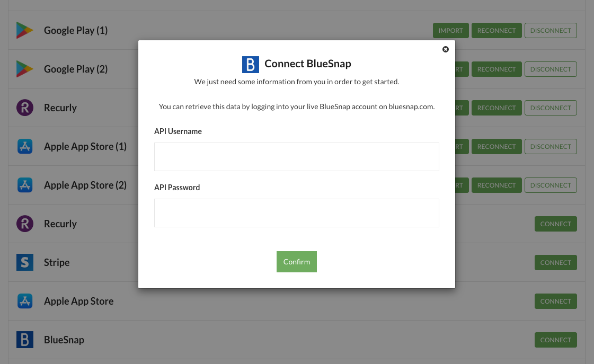Click the Apple App Store (2) icon
The image size is (594, 364).
coord(24,185)
